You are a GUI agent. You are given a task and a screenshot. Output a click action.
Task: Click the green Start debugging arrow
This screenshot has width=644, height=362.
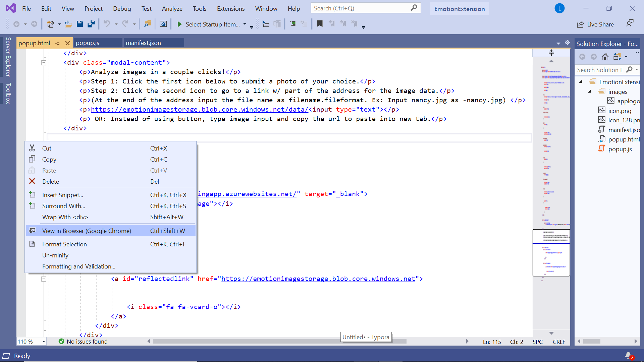click(179, 24)
